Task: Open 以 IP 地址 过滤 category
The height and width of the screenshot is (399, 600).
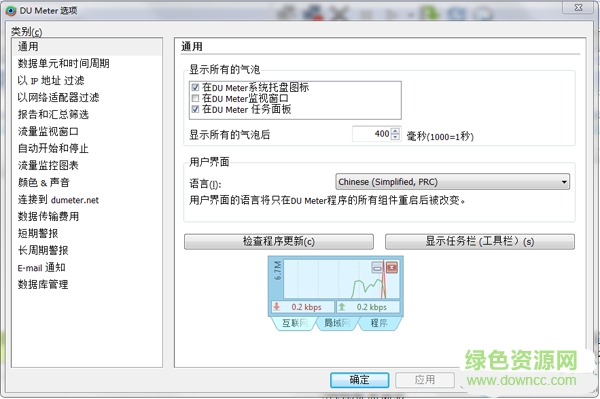Action: tap(51, 80)
